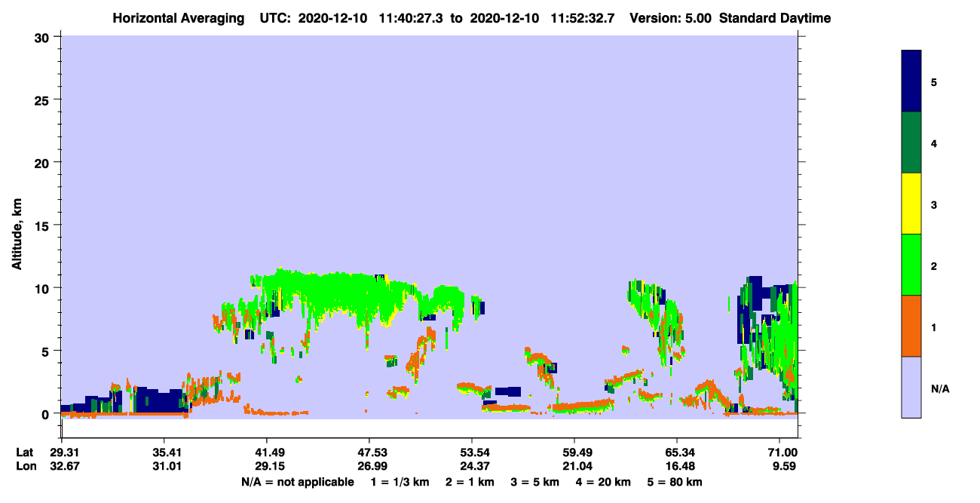
Task: Click the 'Horizontal Averaging' title text
Action: [180, 18]
